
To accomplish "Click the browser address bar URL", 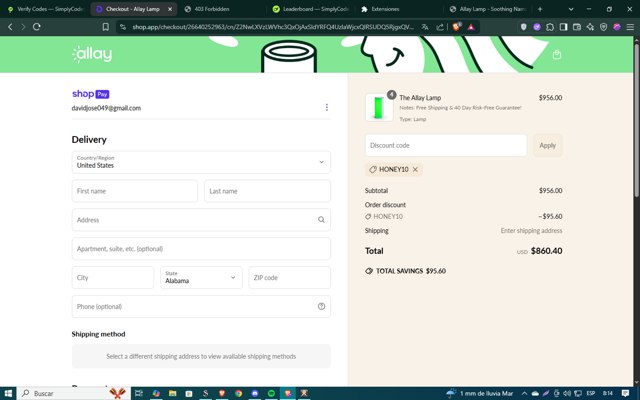I will click(x=273, y=27).
